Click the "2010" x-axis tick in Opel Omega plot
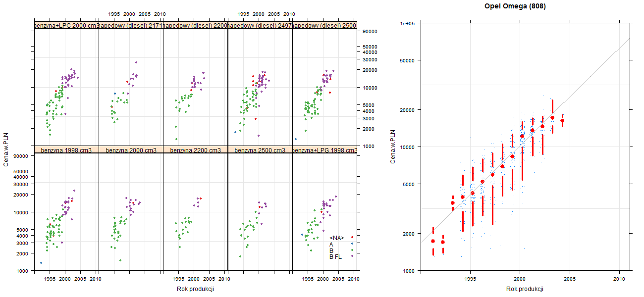Image resolution: width=644 pixels, height=297 pixels. coord(620,279)
